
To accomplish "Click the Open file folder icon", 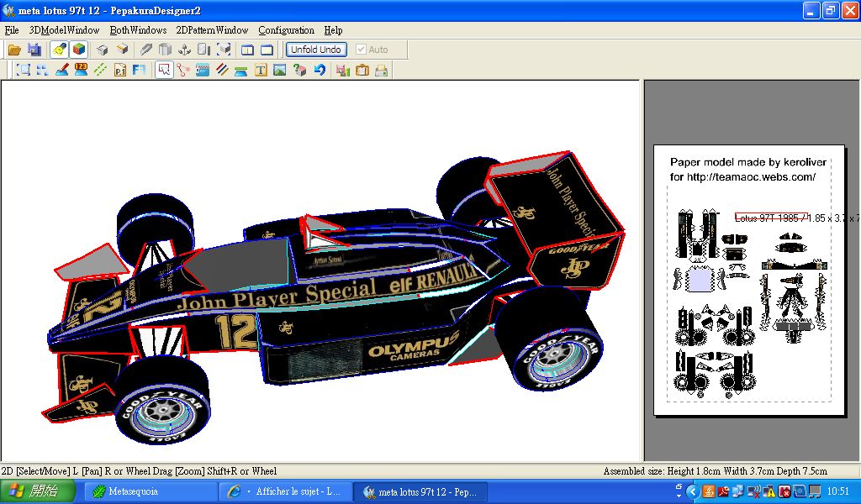I will (x=14, y=50).
